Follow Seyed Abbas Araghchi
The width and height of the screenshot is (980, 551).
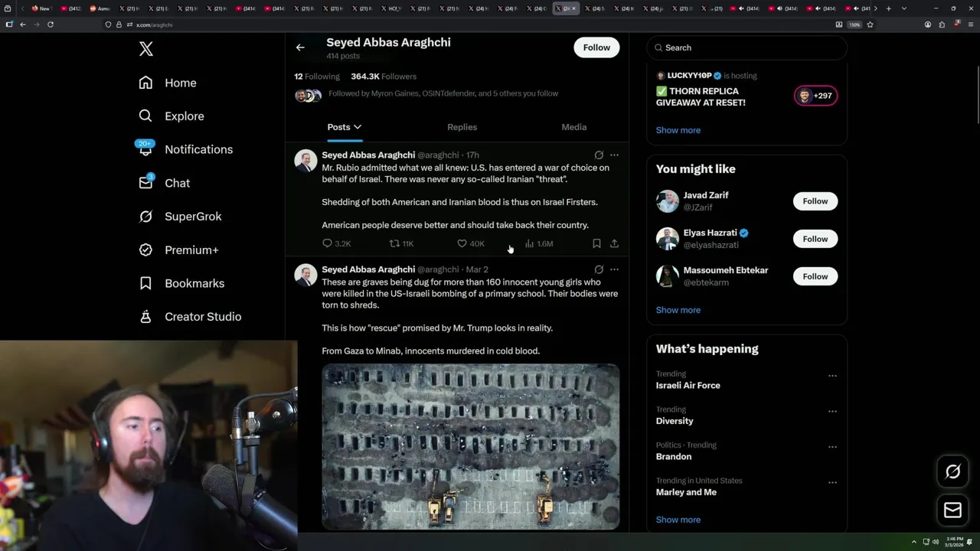596,47
